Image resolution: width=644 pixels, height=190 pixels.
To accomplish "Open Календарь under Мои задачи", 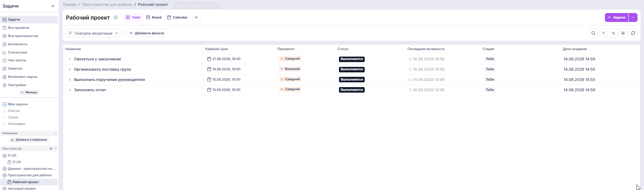I will [x=16, y=124].
